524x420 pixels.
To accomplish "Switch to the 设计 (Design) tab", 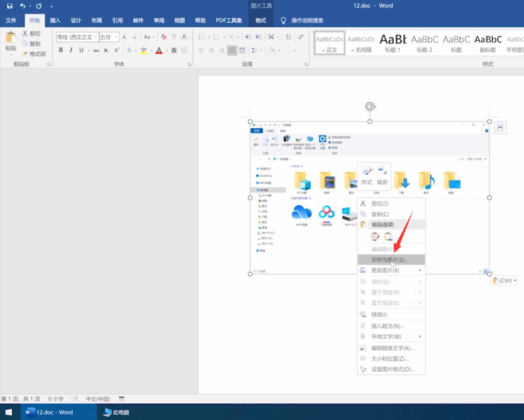I will click(x=76, y=20).
